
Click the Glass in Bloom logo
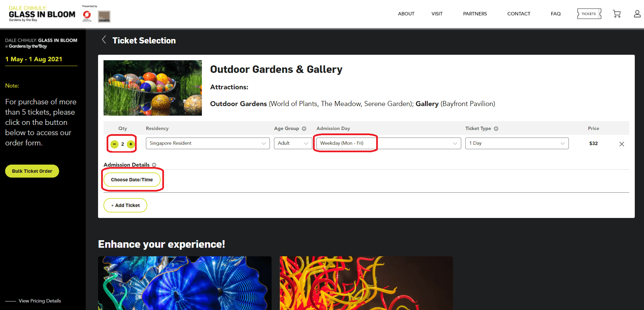pos(42,14)
